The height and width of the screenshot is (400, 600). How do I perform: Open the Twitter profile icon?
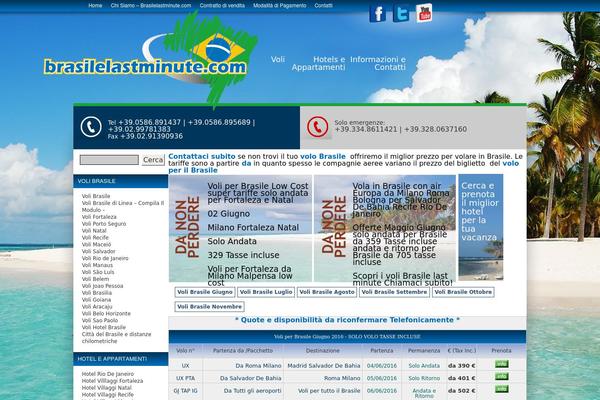pyautogui.click(x=401, y=14)
